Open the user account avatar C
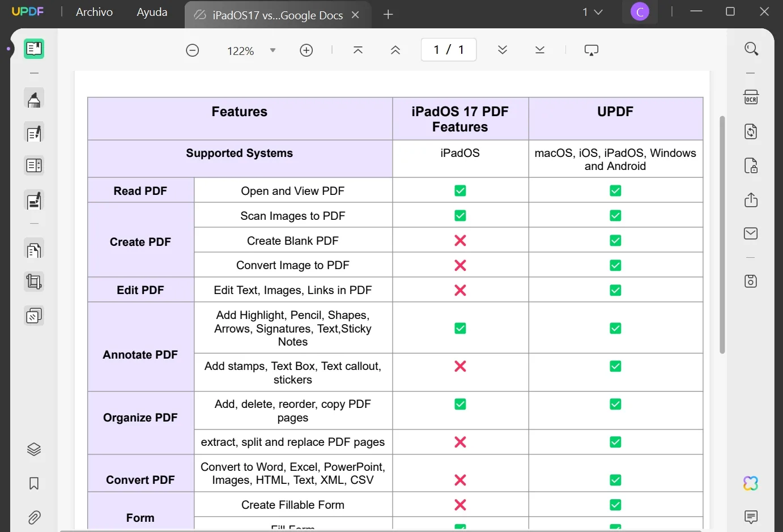 (640, 11)
